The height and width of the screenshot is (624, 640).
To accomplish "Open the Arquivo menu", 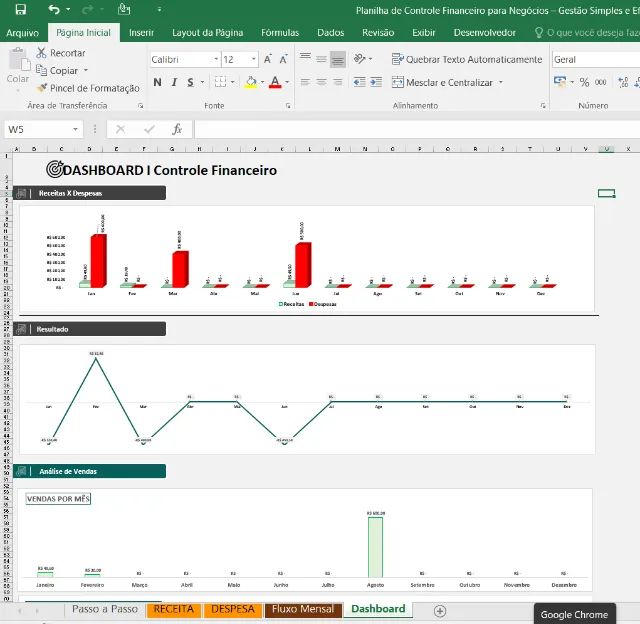I will click(22, 33).
